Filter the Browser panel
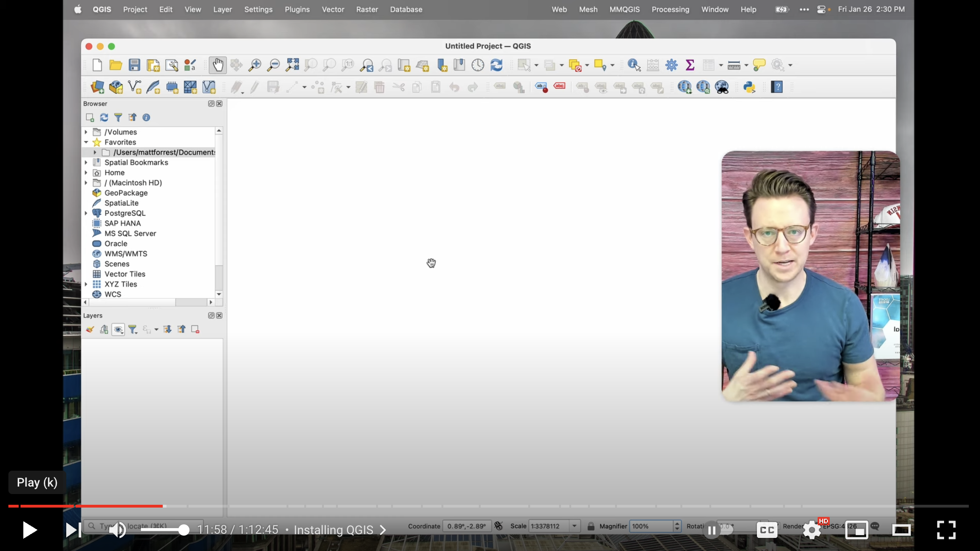 coord(118,117)
